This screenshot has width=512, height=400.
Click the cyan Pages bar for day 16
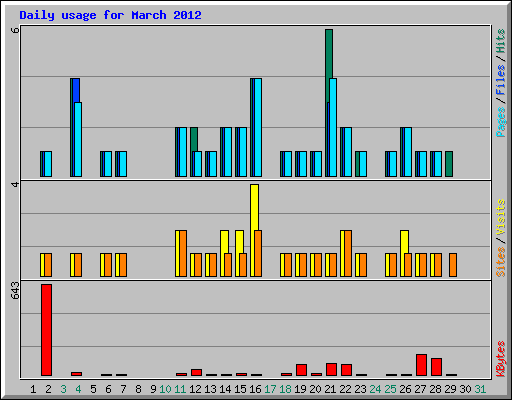(258, 127)
